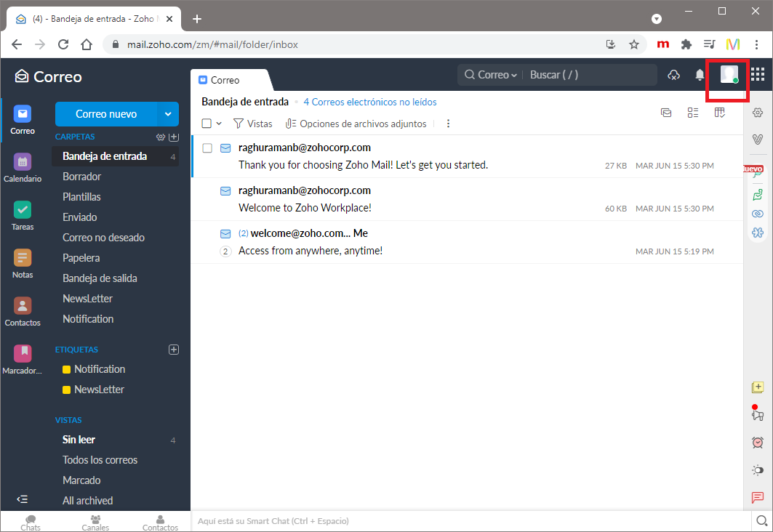Open Welcome to Zoho Workplace email

[467, 199]
